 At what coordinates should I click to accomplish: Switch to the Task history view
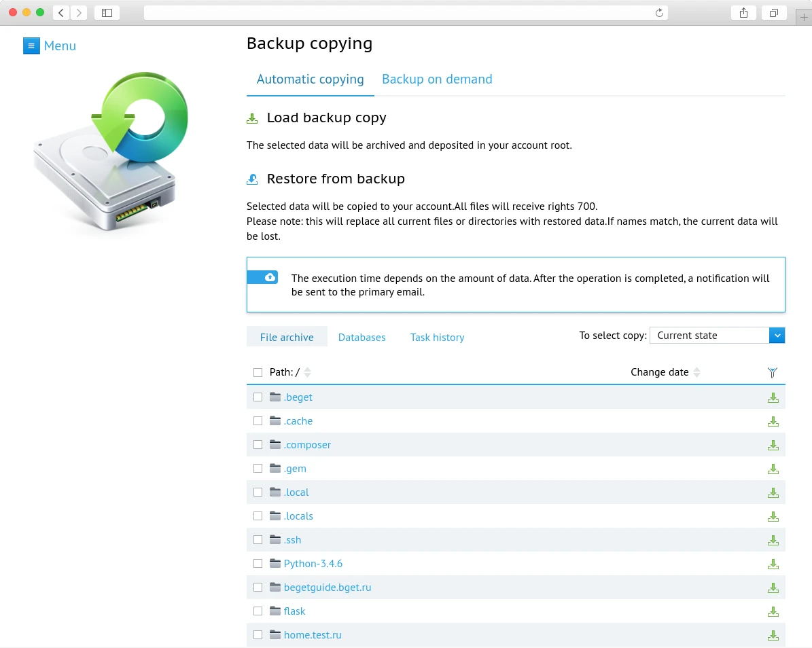tap(437, 337)
